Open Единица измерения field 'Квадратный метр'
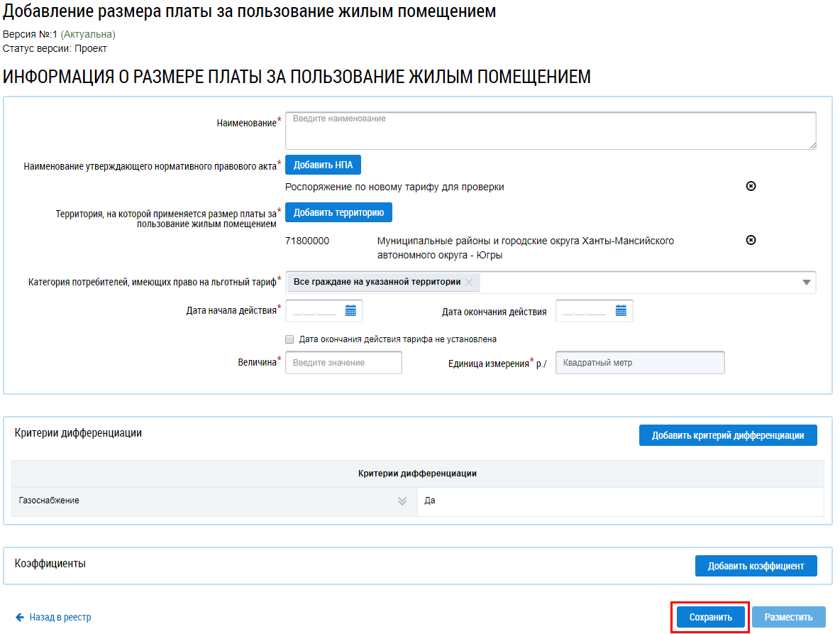This screenshot has width=840, height=634. coord(639,363)
